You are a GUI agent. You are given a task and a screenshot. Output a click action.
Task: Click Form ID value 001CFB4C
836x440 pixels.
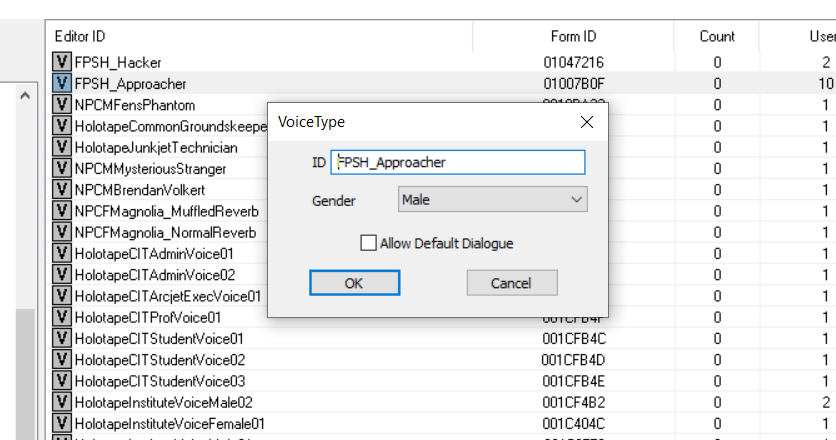pos(574,339)
